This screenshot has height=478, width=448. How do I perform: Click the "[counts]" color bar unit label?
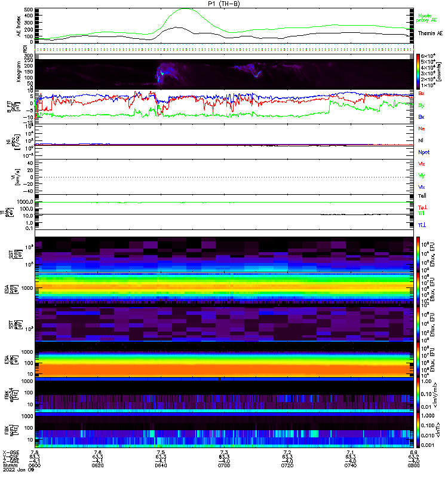[439, 72]
